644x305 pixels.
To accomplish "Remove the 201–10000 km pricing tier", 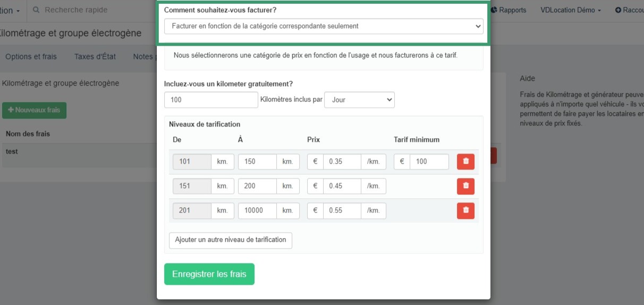I will point(465,210).
